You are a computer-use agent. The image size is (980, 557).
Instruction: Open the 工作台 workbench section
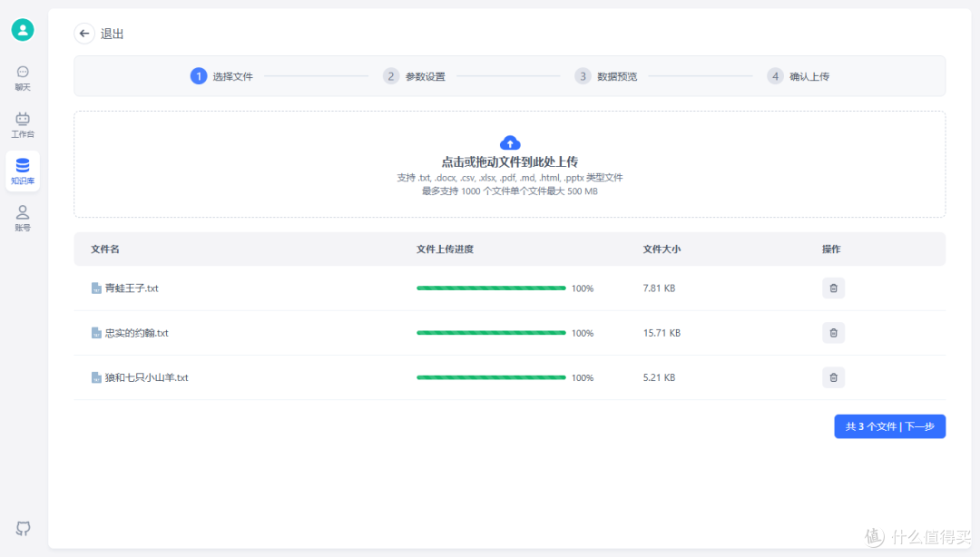pos(23,125)
